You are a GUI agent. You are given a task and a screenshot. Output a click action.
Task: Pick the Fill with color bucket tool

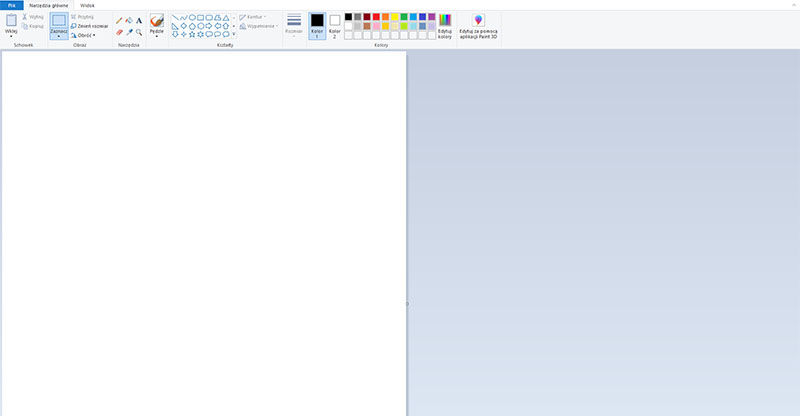pos(129,20)
